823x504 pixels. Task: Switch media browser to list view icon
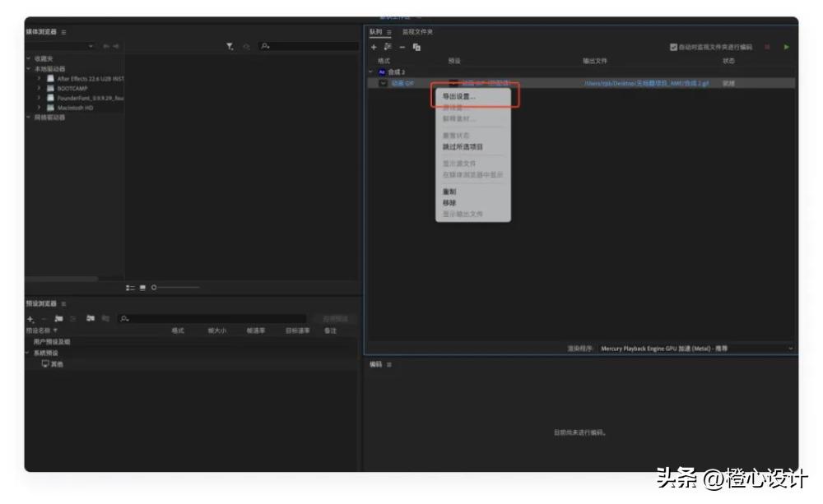tap(130, 287)
